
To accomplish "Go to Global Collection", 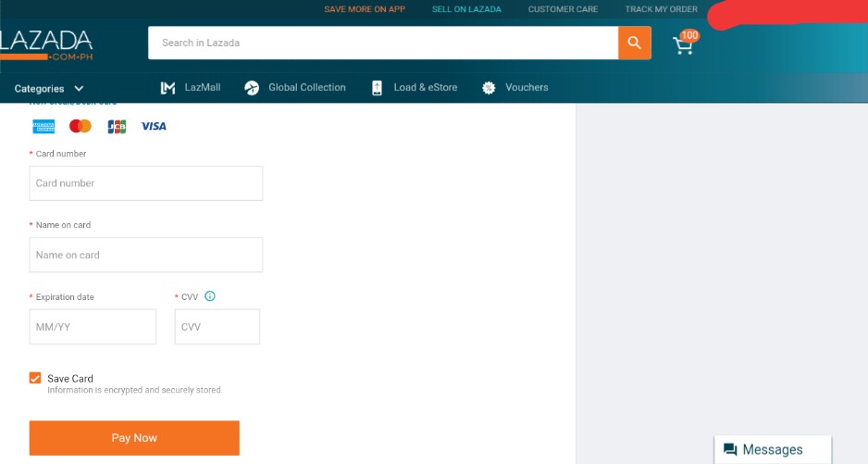I will (295, 88).
